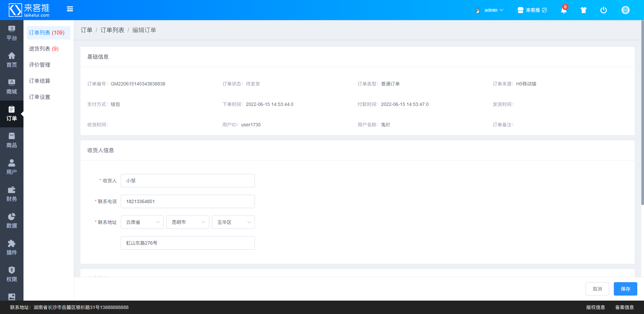The image size is (644, 314).
Task: Click 编辑订单 breadcrumb
Action: pos(144,30)
